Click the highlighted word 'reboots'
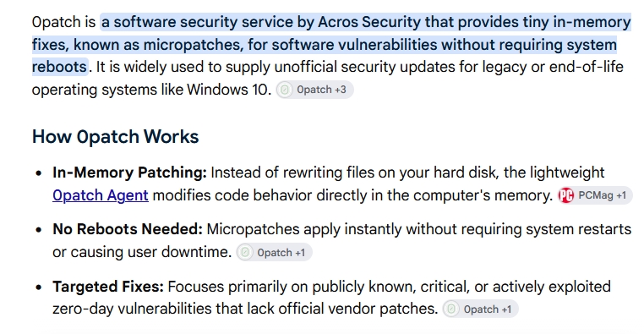The width and height of the screenshot is (644, 334). pyautogui.click(x=59, y=67)
